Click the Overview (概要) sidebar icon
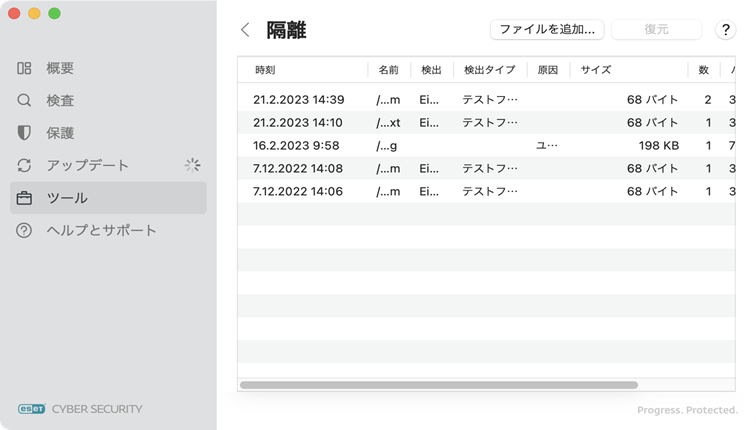The image size is (756, 430). click(25, 68)
